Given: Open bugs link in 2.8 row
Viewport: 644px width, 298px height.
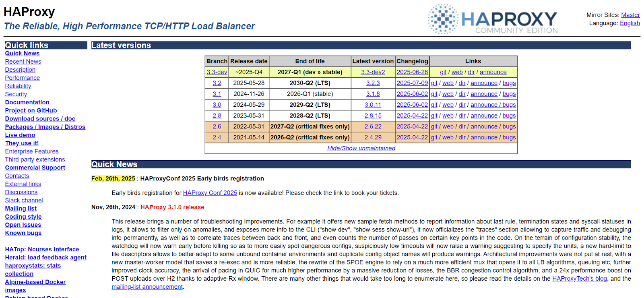Looking at the screenshot, I should click(509, 116).
